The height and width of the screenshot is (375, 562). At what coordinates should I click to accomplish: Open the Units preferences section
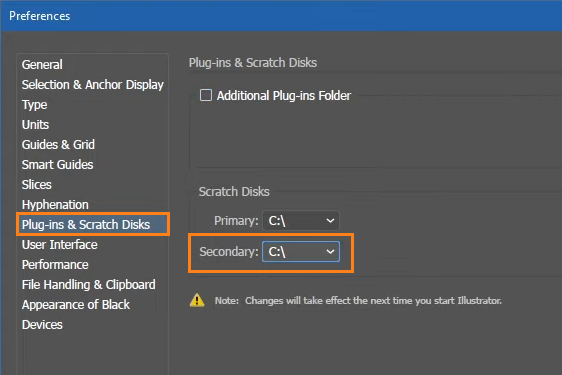tap(35, 124)
